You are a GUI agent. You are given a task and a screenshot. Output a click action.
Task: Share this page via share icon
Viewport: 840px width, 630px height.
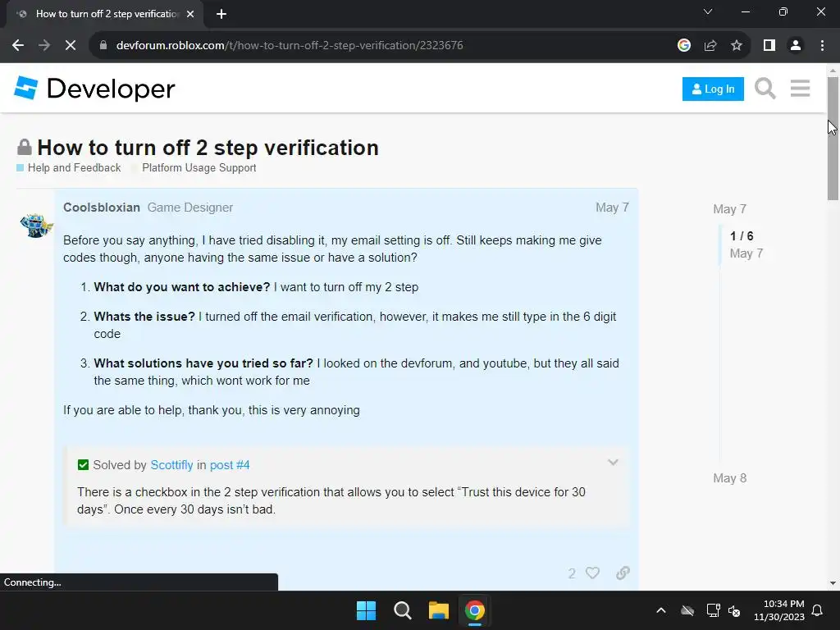(710, 46)
